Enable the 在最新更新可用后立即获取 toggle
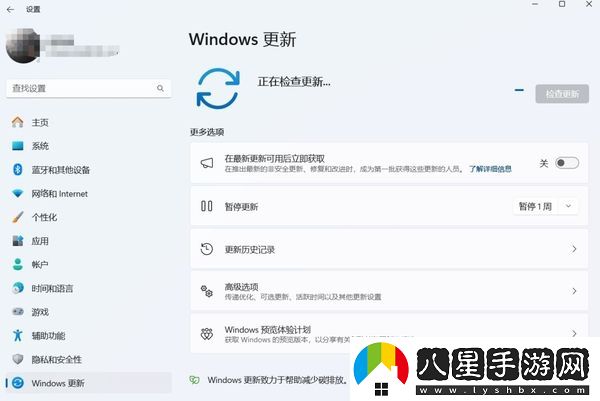The image size is (600, 401). tap(566, 163)
